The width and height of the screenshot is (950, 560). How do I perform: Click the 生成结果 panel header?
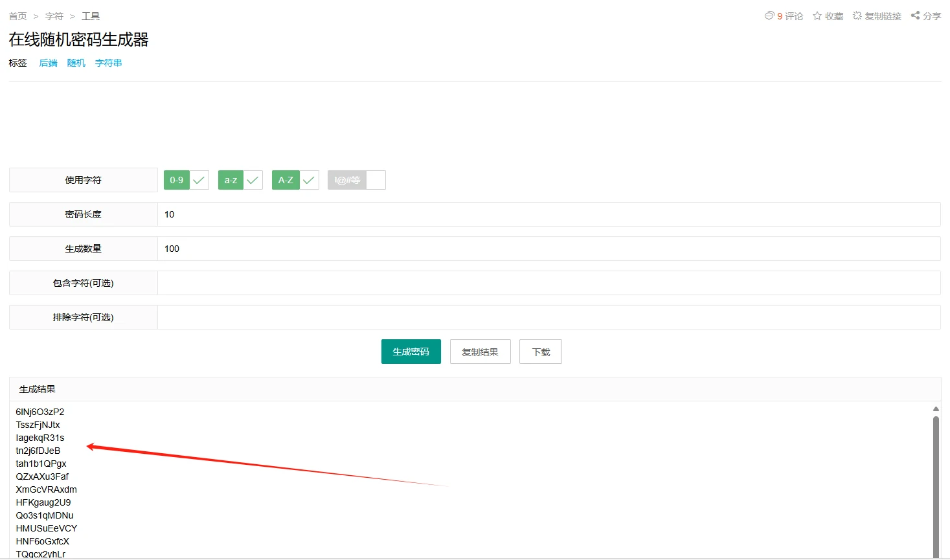click(475, 389)
